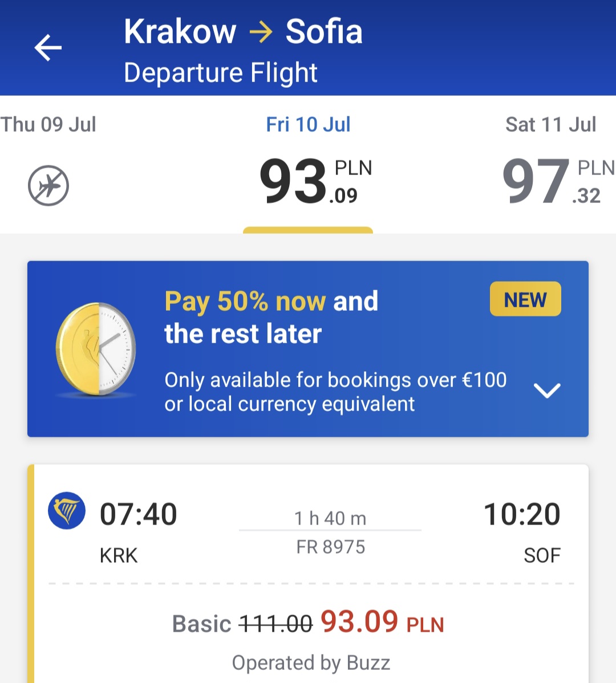Tap the 07:40 KRK departure time
Image resolution: width=616 pixels, height=683 pixels.
[x=138, y=514]
